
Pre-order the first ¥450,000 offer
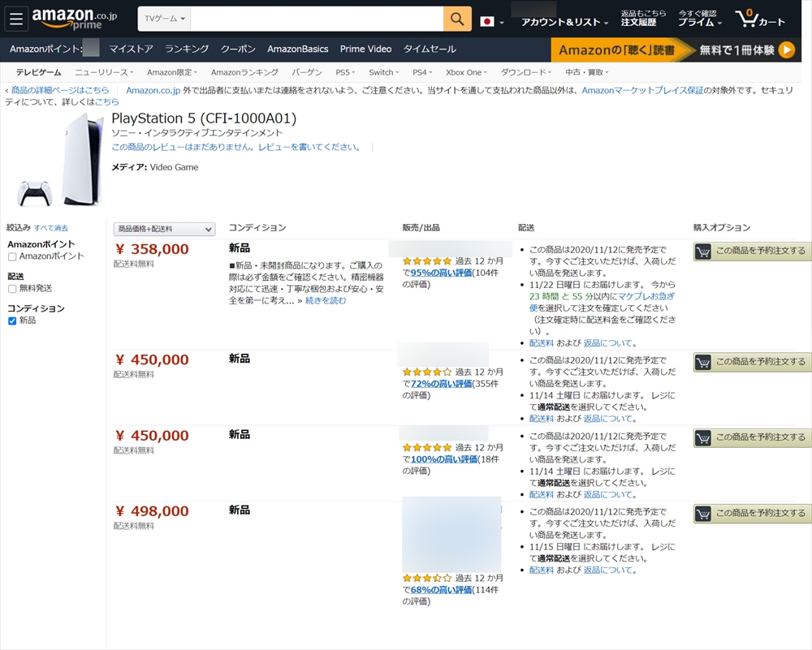click(753, 362)
